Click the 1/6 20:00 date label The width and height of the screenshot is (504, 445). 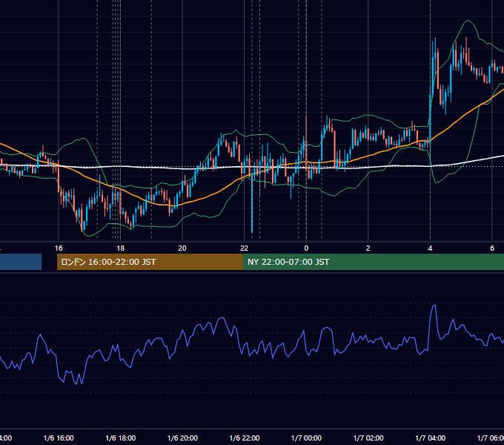pyautogui.click(x=182, y=438)
